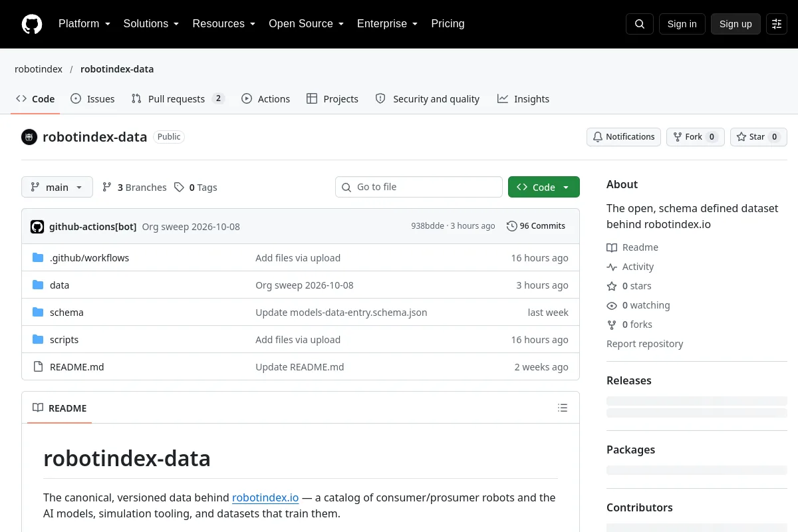Screen dimensions: 798x532
Task: Open the README.md file name
Action: [77, 367]
